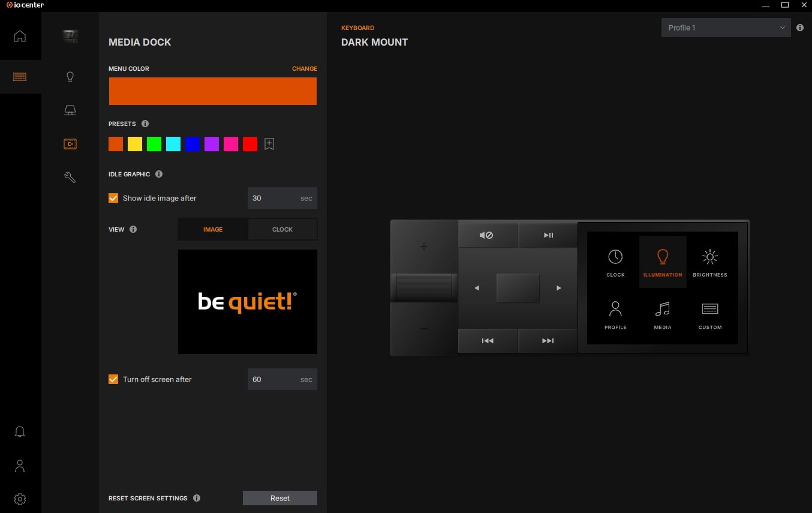Click mute button on media dock
Image resolution: width=812 pixels, height=513 pixels.
tap(486, 235)
